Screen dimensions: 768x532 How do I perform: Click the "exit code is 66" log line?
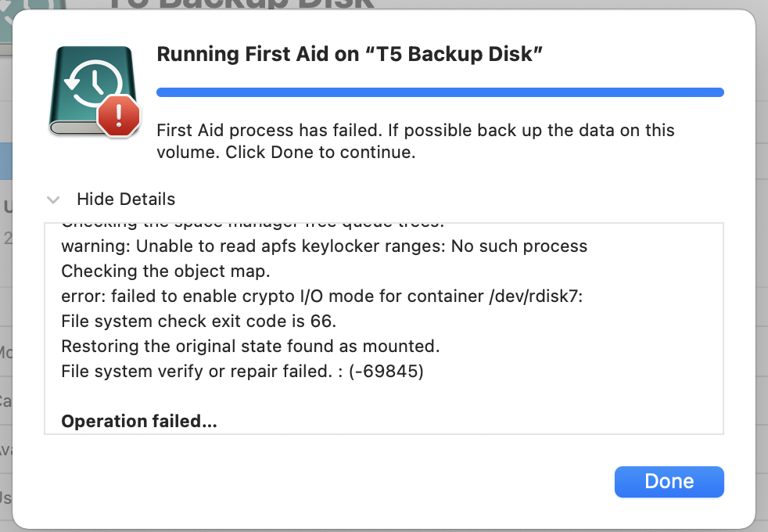click(x=200, y=322)
